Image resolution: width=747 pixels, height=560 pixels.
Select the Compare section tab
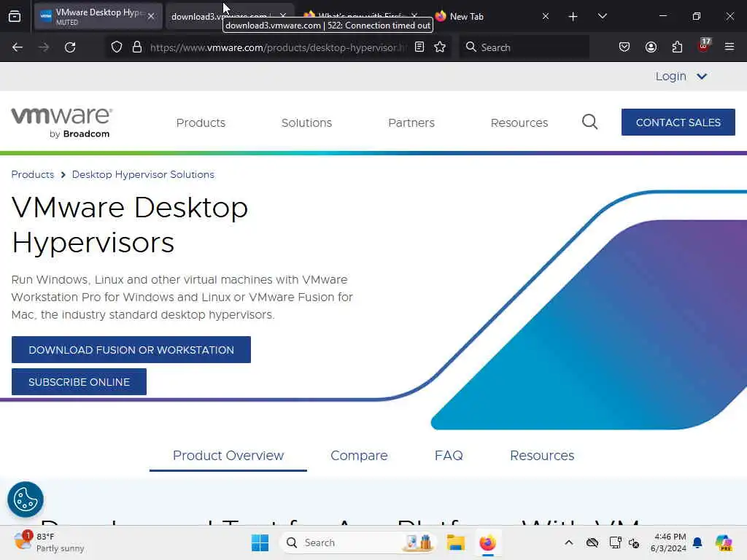(359, 456)
